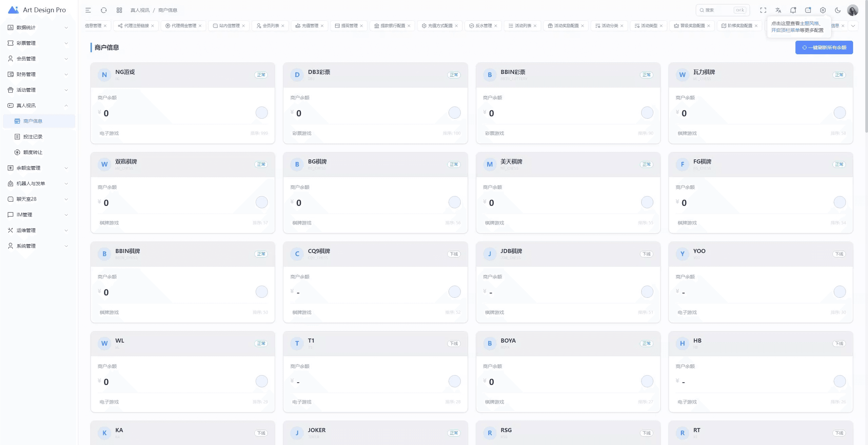Click the 下线 status tag on CQ9棋牌

click(454, 254)
